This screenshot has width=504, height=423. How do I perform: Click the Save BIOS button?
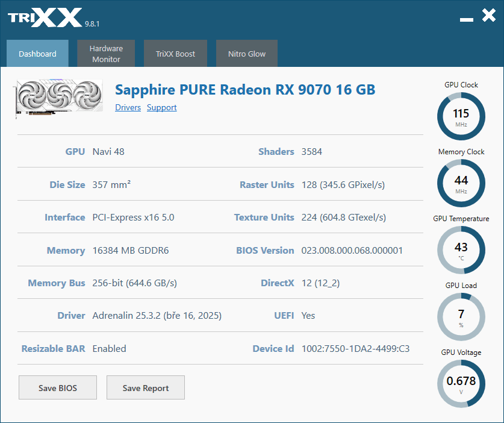58,387
